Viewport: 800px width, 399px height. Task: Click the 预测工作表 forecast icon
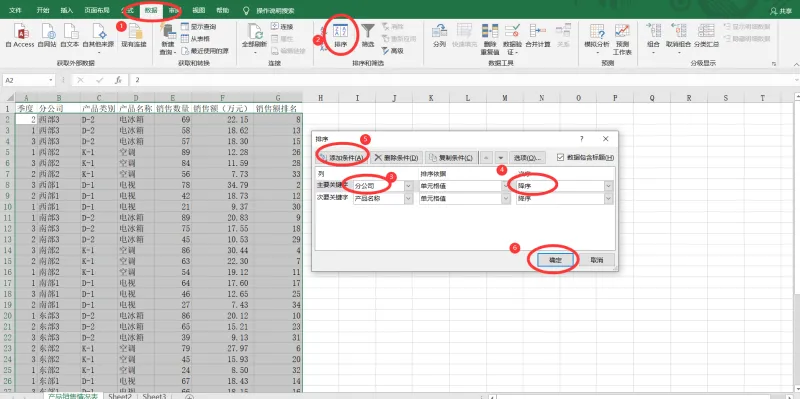[x=622, y=39]
